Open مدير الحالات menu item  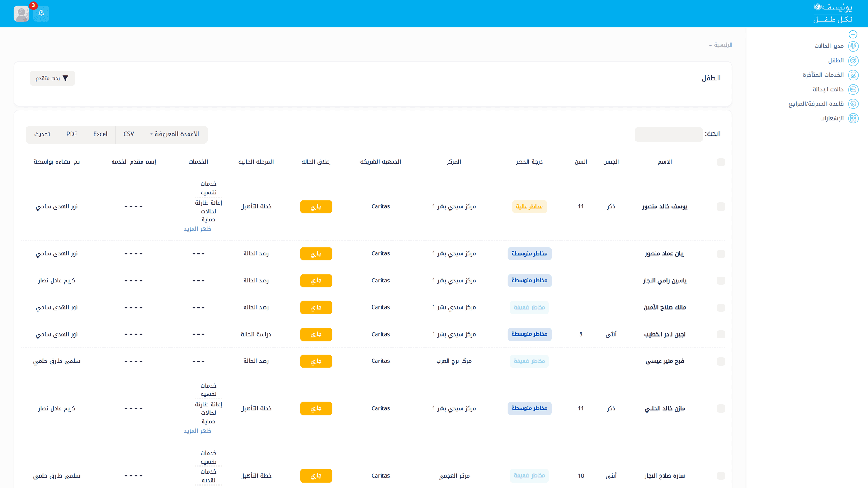tap(829, 46)
